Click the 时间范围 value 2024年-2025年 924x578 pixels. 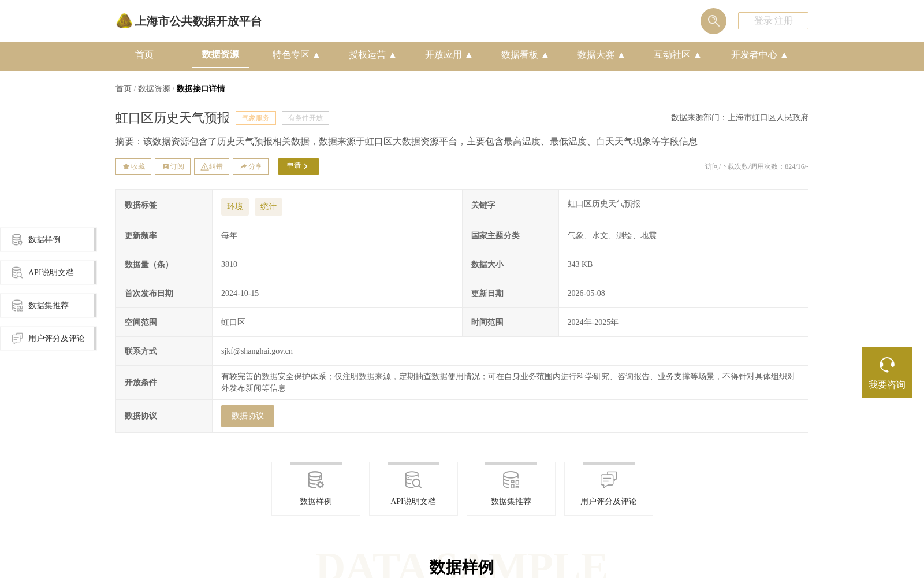[x=593, y=322]
